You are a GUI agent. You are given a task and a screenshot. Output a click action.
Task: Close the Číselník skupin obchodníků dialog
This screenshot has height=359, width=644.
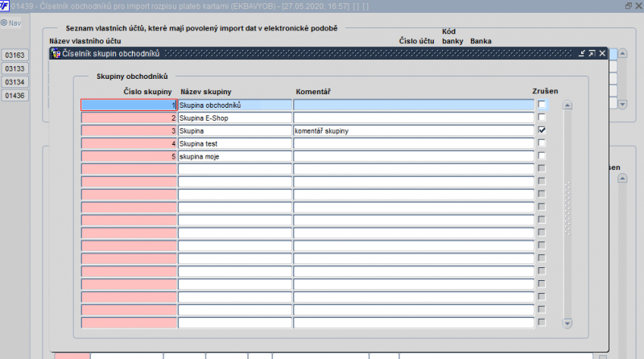click(602, 53)
